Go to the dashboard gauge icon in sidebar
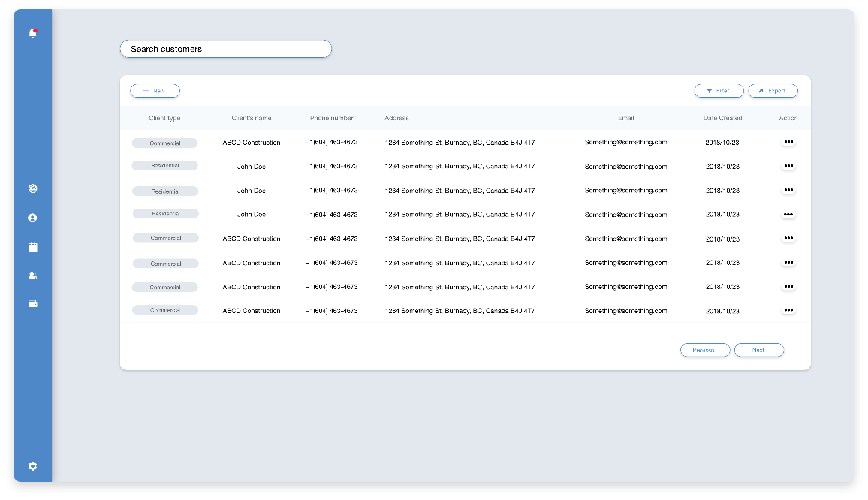The image size is (868, 500). coord(32,189)
